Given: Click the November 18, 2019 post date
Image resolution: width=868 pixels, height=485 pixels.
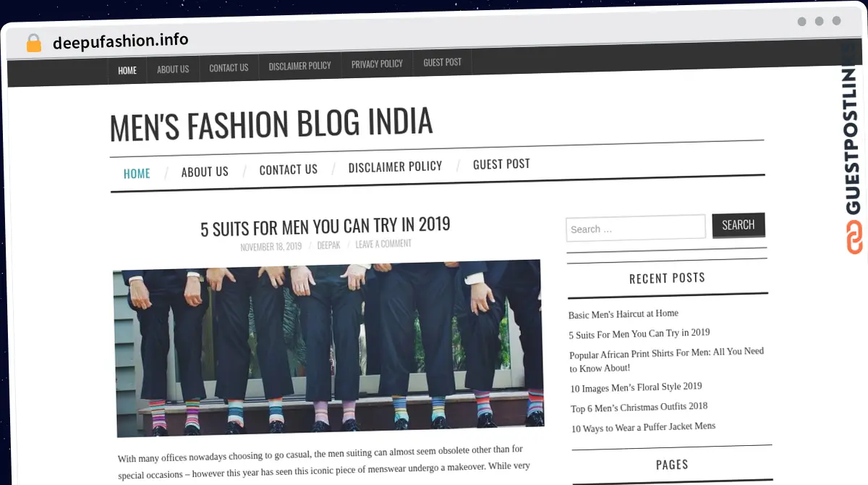Looking at the screenshot, I should (271, 247).
